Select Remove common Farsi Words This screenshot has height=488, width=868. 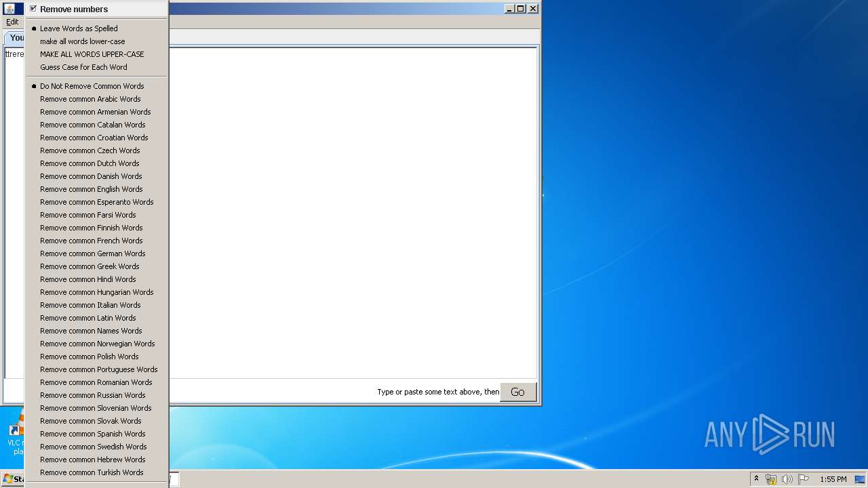point(97,215)
